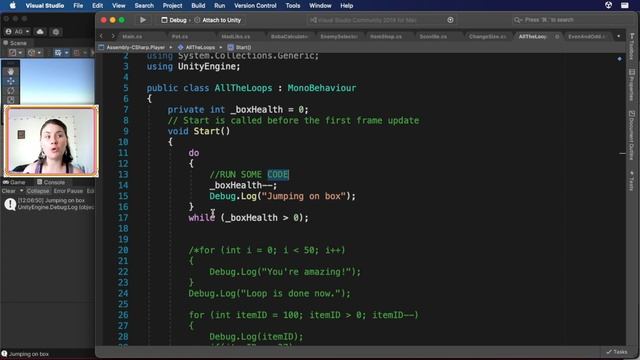Select the 'Jumping on box' console log entry
Image resolution: width=640 pixels, height=360 pixels.
(48, 204)
